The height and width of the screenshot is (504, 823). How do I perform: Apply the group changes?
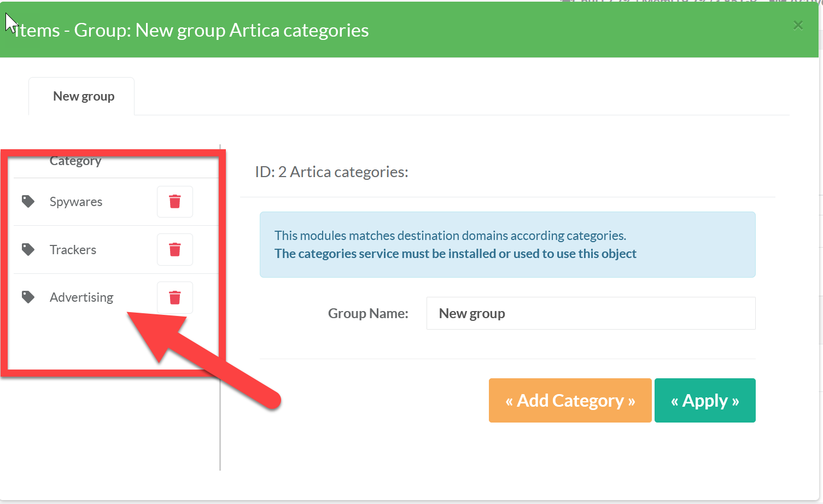pos(704,401)
